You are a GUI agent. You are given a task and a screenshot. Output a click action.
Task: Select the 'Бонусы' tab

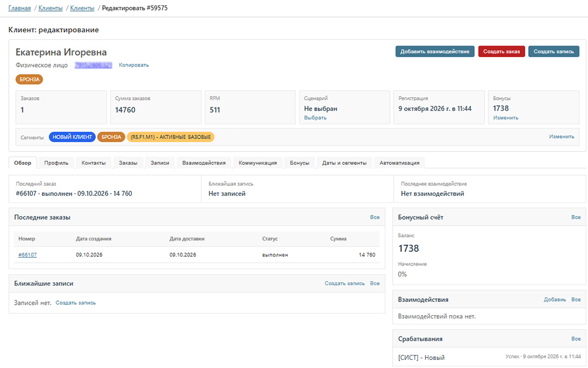click(299, 162)
